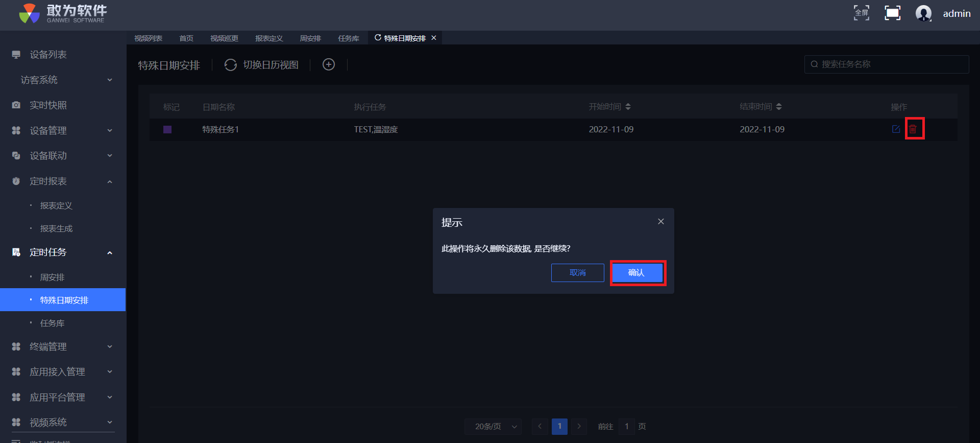Viewport: 980px width, 443px height.
Task: Click the 定时报表 clock icon
Action: coord(16,181)
